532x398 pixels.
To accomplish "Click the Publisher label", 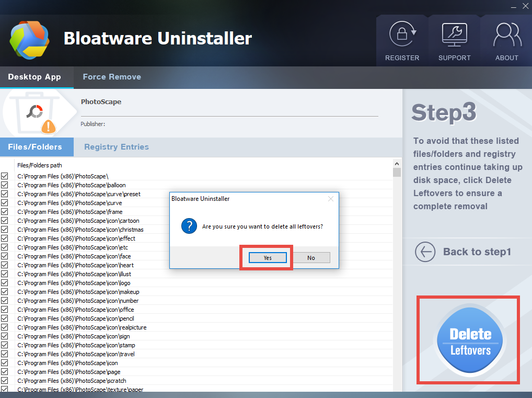I will (x=92, y=124).
